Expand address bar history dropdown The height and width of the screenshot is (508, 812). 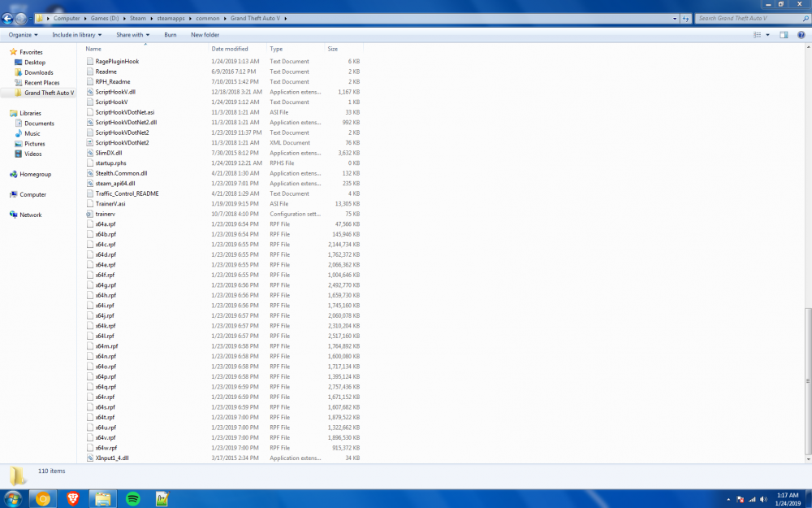(x=674, y=18)
